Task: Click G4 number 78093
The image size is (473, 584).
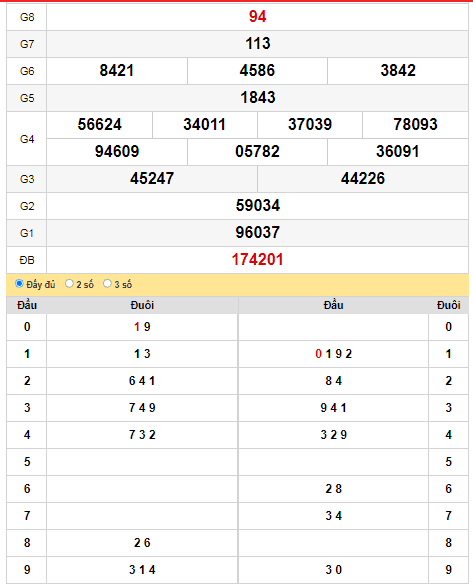Action: click(415, 124)
